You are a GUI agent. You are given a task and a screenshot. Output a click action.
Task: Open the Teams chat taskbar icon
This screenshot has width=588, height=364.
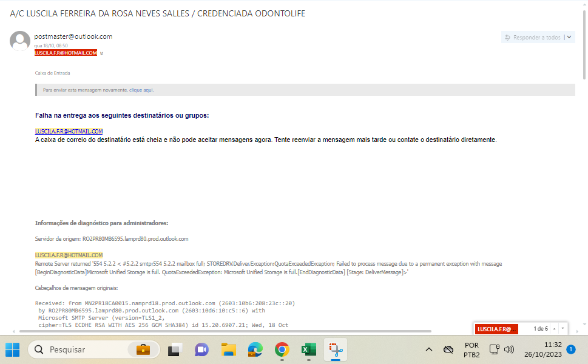coord(201,350)
